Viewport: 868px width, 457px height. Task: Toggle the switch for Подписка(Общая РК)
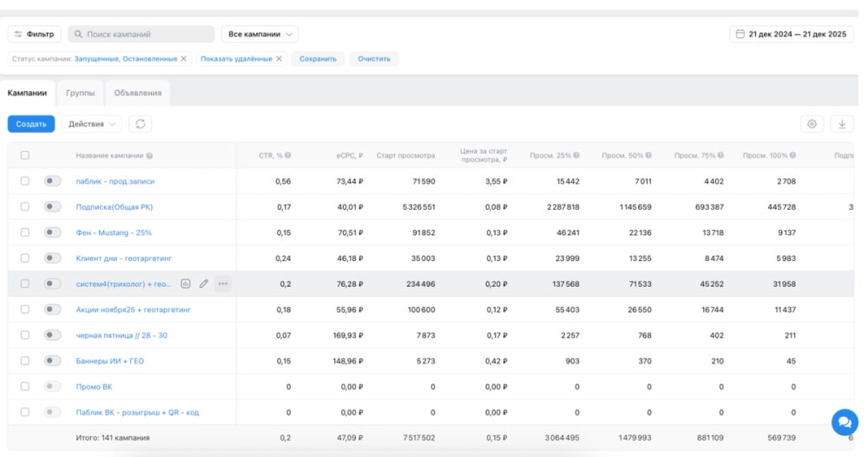pos(53,206)
